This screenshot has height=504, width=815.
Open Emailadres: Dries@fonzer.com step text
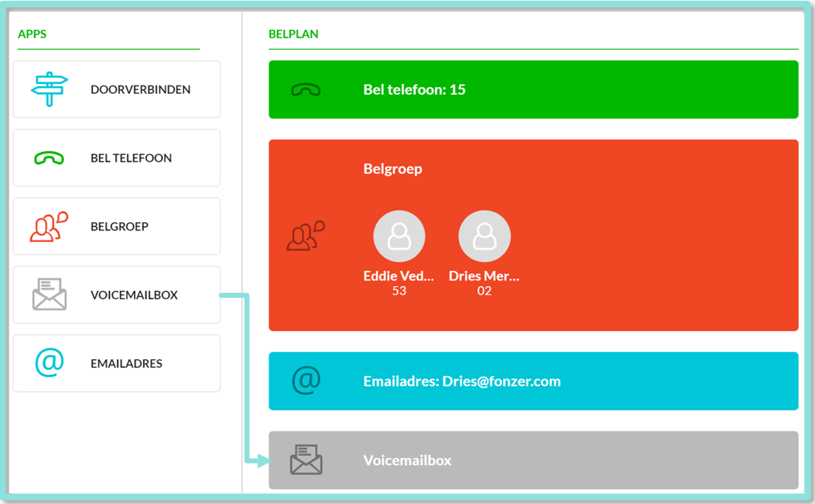point(462,382)
